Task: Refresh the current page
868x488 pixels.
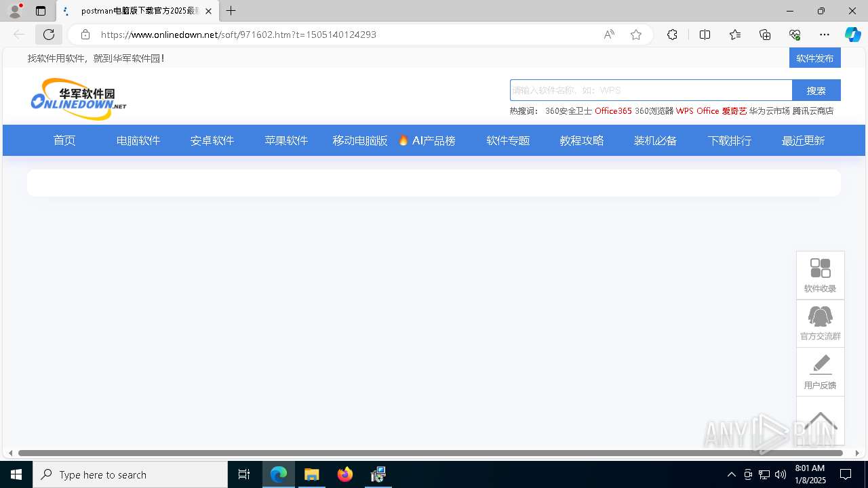Action: [49, 35]
